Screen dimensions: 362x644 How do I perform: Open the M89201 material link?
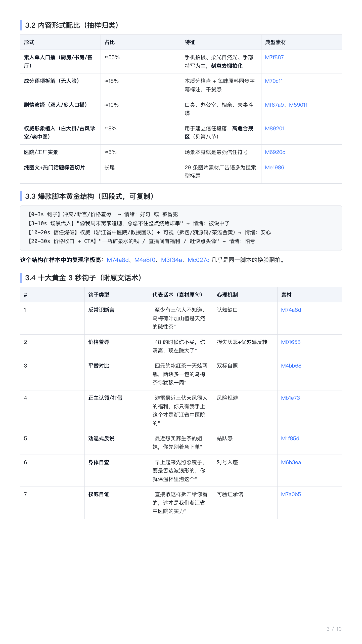[275, 129]
